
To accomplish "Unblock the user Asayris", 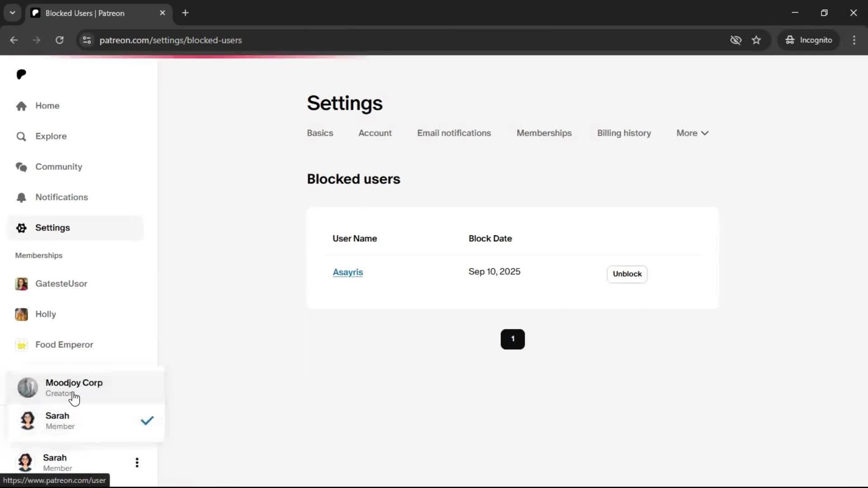I will 627,274.
